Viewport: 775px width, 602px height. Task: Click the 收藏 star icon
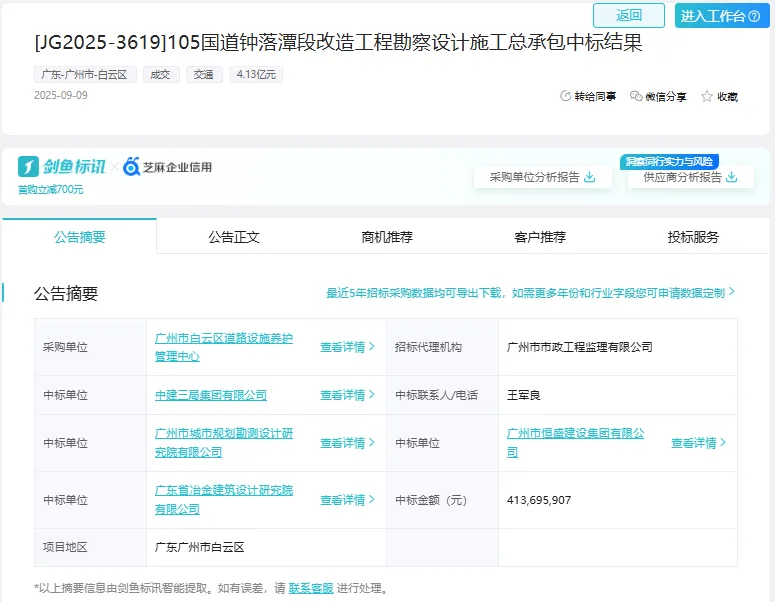pyautogui.click(x=707, y=97)
